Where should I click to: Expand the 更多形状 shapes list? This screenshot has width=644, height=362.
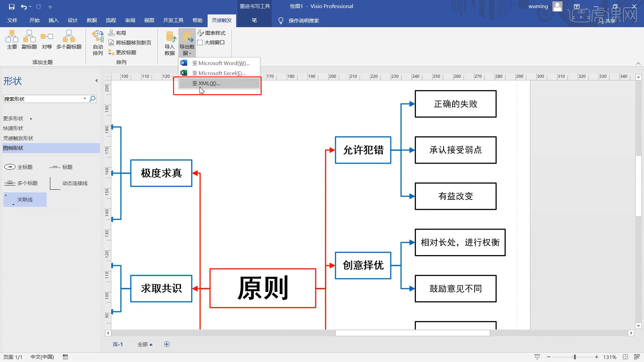pyautogui.click(x=13, y=118)
